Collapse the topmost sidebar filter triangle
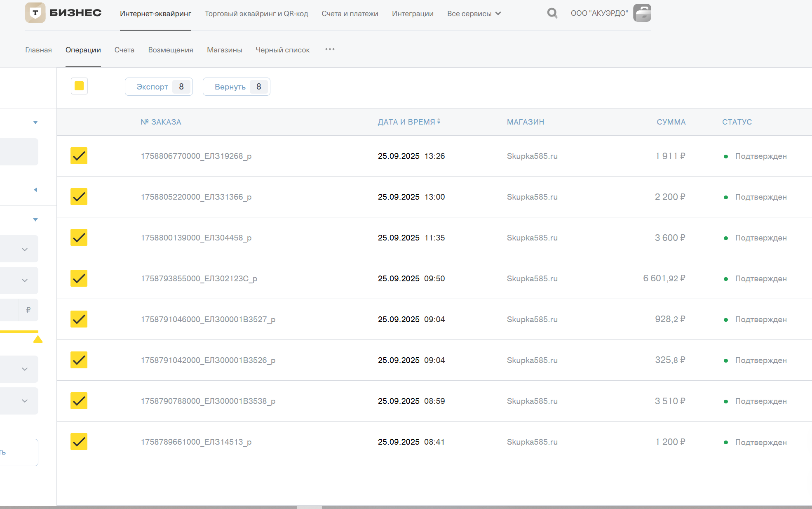Viewport: 812px width, 509px height. pos(35,122)
